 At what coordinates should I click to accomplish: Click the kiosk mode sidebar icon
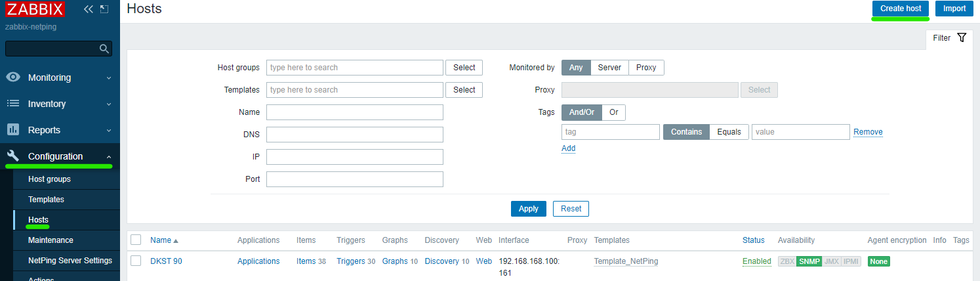tap(104, 9)
